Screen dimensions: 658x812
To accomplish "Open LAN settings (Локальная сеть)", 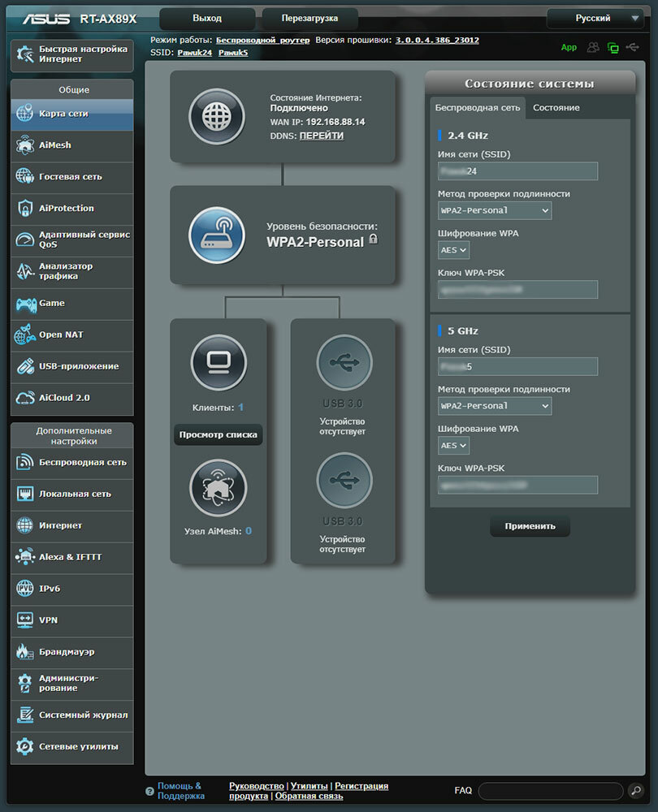I will [72, 495].
